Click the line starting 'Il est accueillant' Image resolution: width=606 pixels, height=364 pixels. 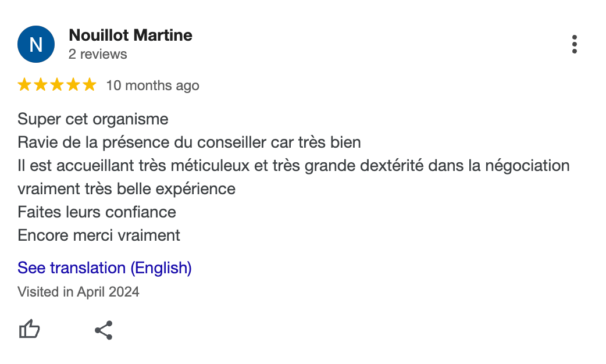pos(294,166)
